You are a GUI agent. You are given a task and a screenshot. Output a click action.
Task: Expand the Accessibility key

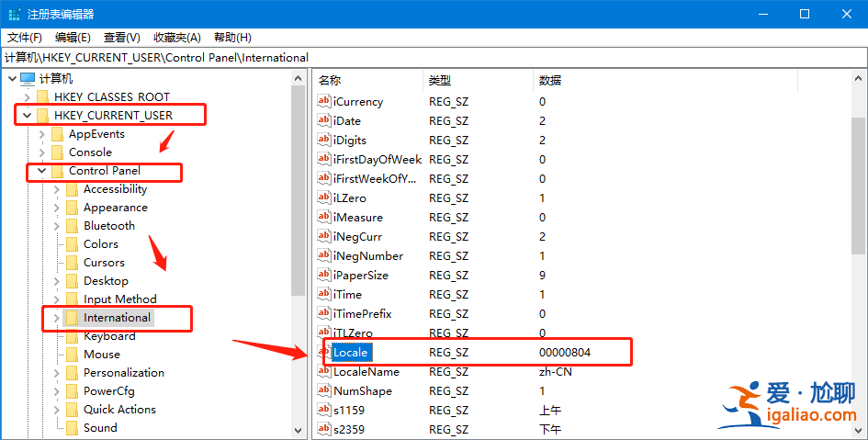tap(56, 189)
